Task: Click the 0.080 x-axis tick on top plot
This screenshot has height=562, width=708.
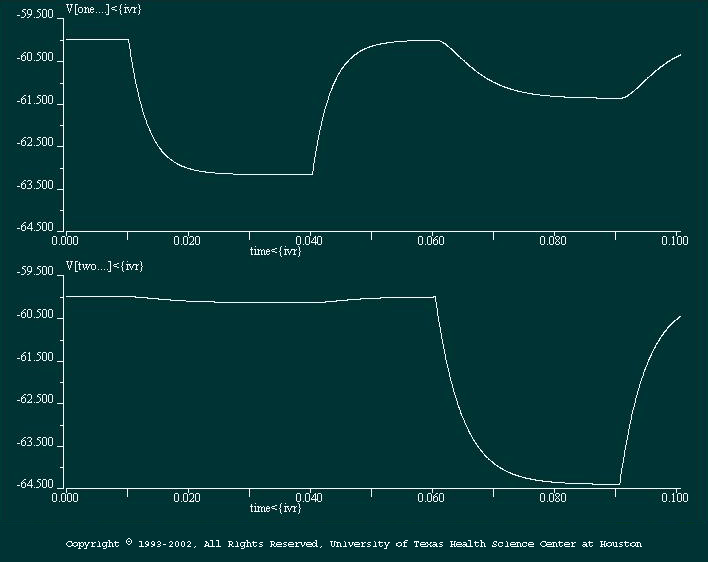Action: click(553, 241)
